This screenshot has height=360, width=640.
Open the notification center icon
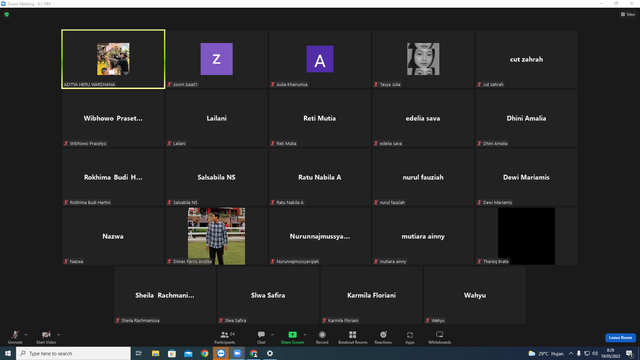coord(629,353)
